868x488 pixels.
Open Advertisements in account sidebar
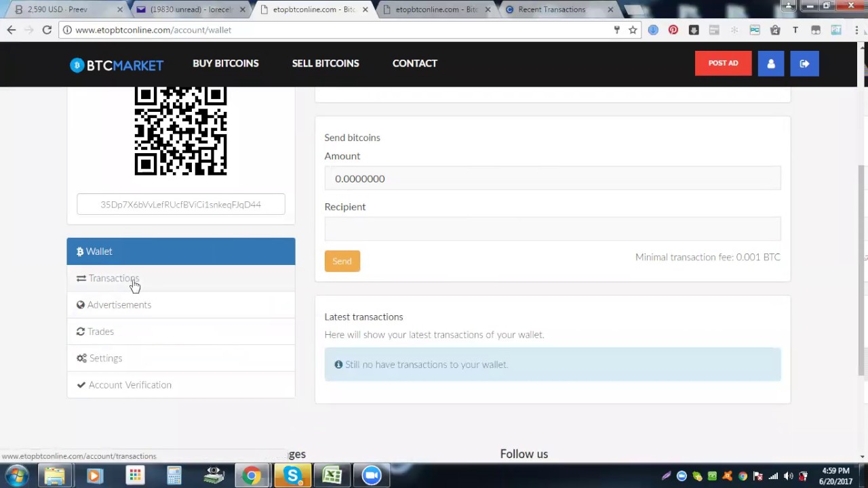[181, 305]
